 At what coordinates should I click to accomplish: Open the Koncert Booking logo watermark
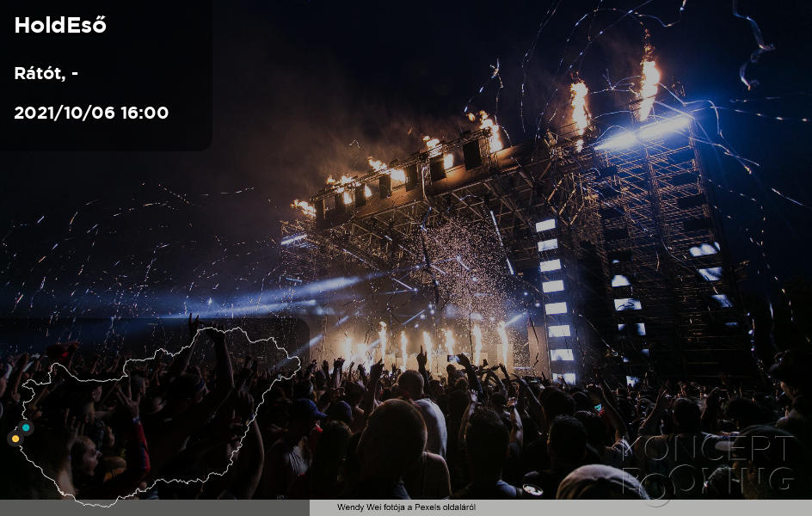pos(707,470)
